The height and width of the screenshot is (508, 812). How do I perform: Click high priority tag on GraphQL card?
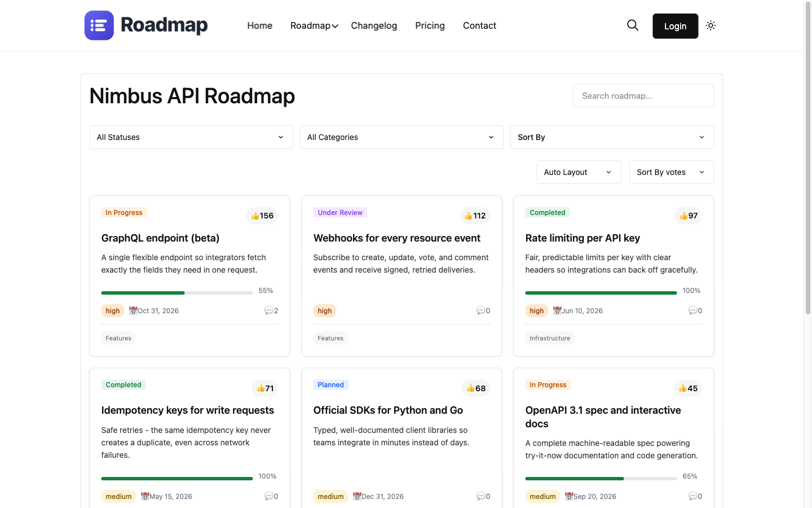(x=113, y=310)
